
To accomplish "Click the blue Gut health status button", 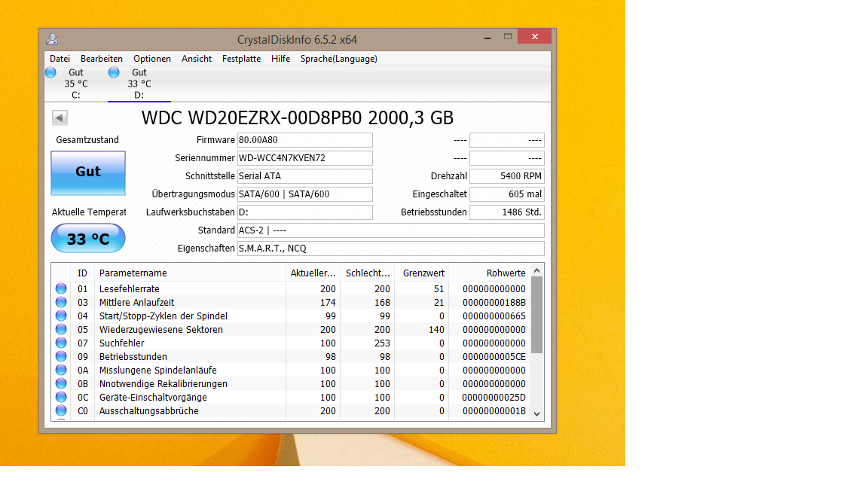I will [x=88, y=172].
